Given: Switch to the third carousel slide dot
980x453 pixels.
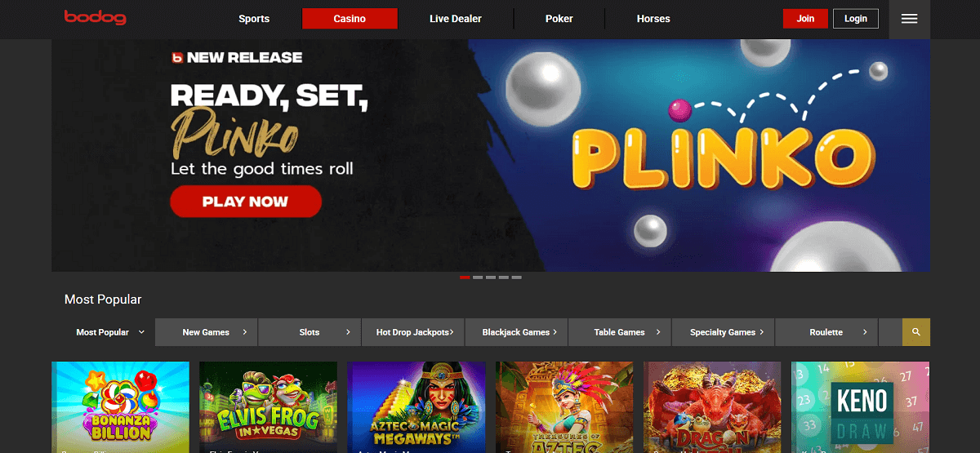Looking at the screenshot, I should (491, 278).
